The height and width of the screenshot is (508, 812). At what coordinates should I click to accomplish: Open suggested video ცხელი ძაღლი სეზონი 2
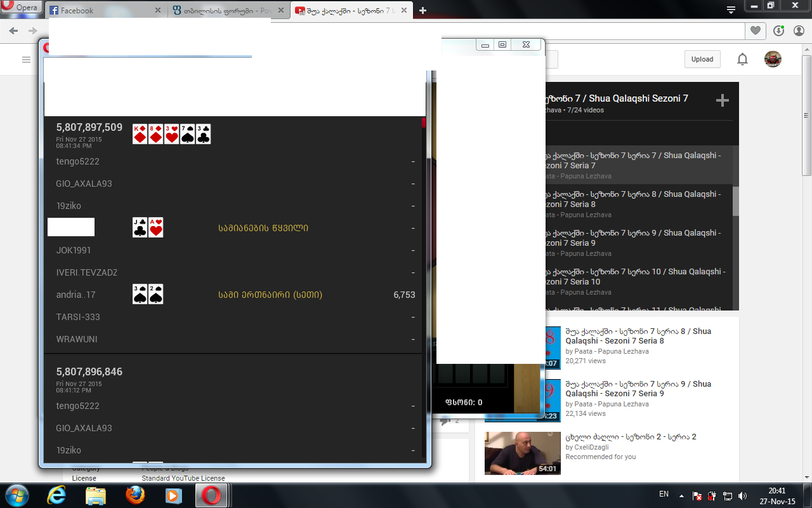tap(631, 437)
